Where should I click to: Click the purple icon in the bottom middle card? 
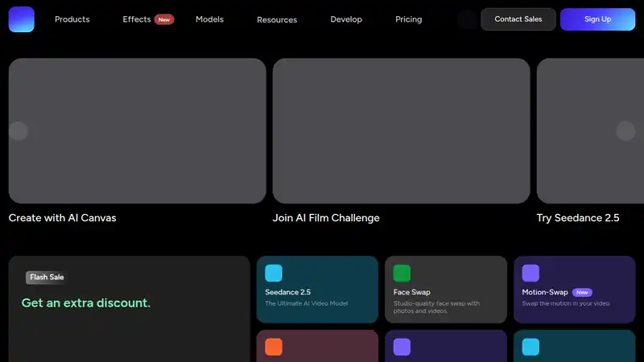(x=402, y=347)
